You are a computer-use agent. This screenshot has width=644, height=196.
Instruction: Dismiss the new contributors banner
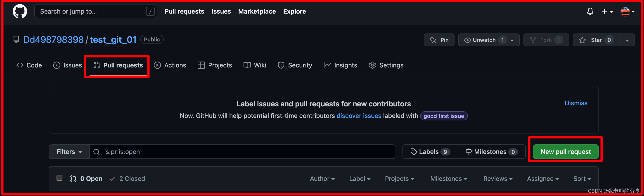point(576,103)
